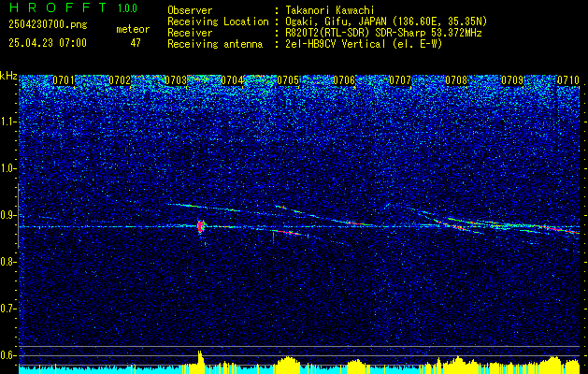This screenshot has width=588, height=374.
Task: Click the 0709 time marker
Action: point(512,80)
